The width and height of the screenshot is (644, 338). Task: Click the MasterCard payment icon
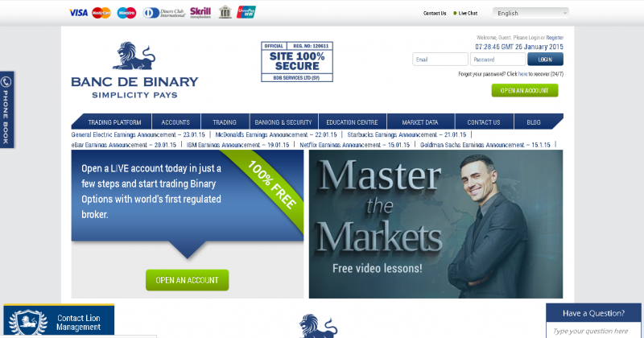pos(101,13)
